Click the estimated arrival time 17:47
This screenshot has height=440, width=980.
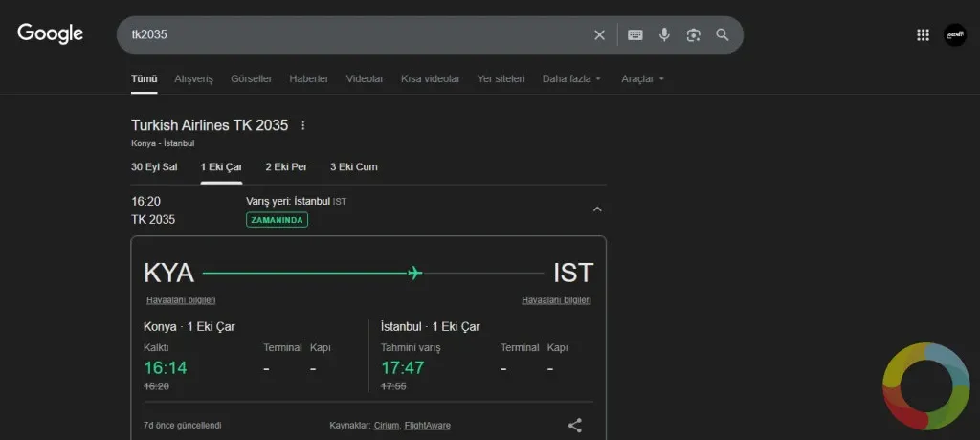click(403, 367)
